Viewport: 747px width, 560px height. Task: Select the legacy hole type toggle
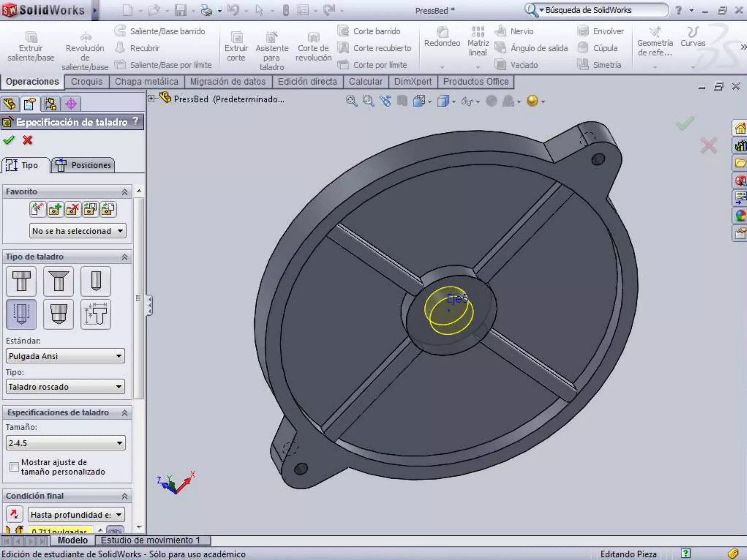96,314
